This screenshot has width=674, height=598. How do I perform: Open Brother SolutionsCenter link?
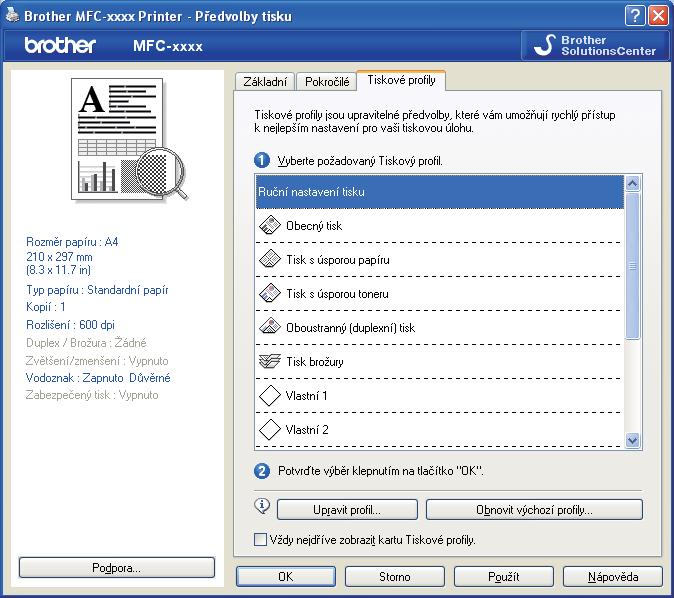[x=595, y=46]
